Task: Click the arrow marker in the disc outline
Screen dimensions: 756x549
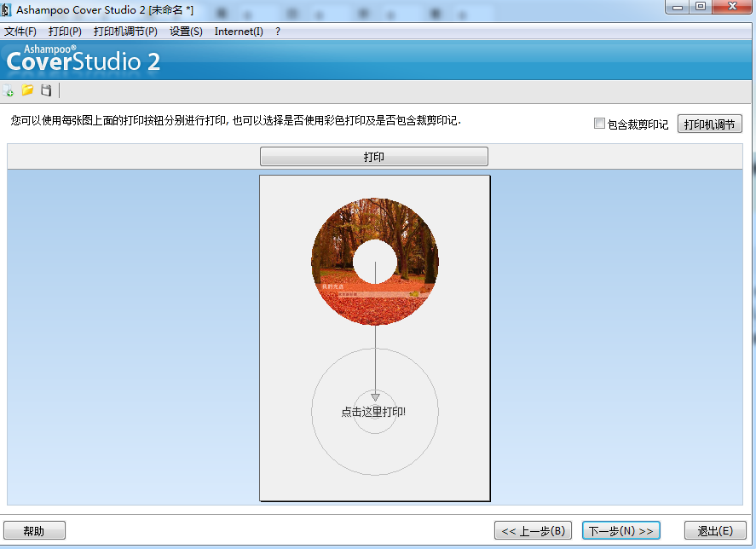Action: tap(375, 396)
